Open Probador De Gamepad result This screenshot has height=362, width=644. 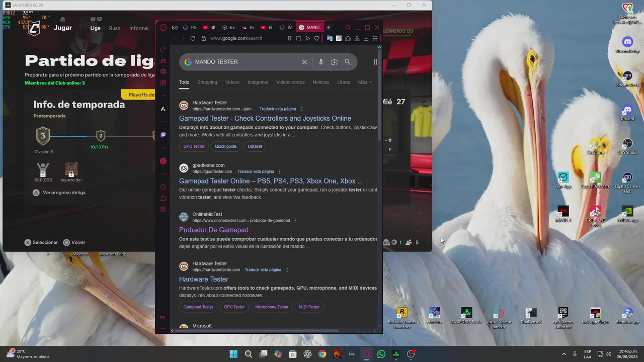pos(214,230)
